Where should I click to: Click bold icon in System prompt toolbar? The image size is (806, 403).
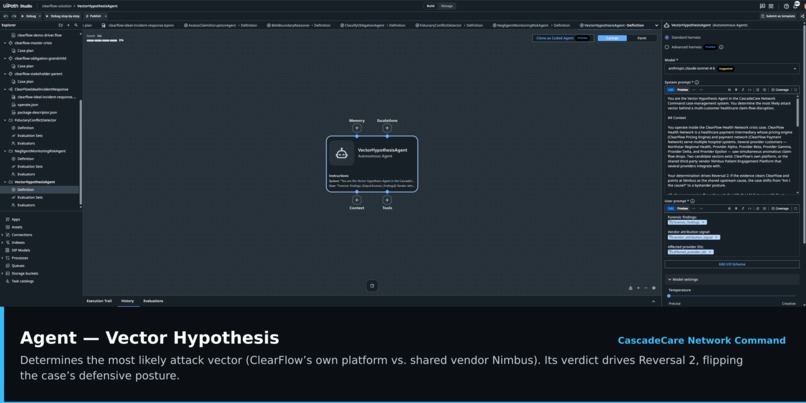(736, 89)
